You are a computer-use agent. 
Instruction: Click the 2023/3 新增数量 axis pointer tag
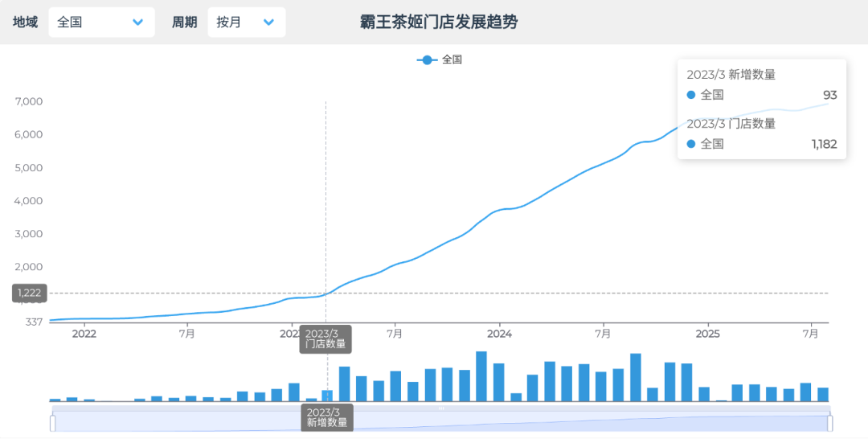(326, 417)
